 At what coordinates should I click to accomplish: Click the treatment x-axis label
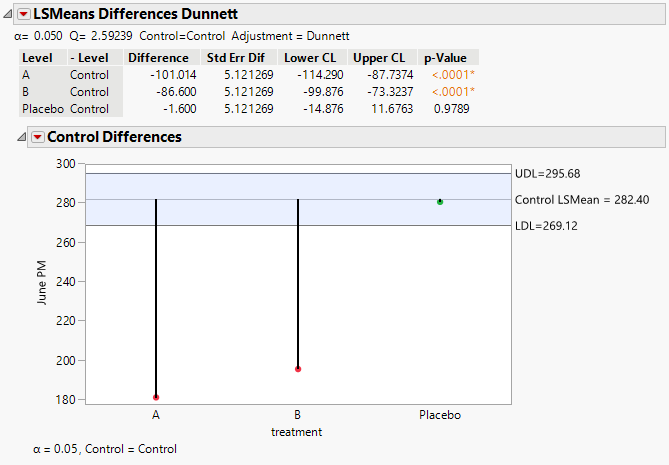click(298, 432)
